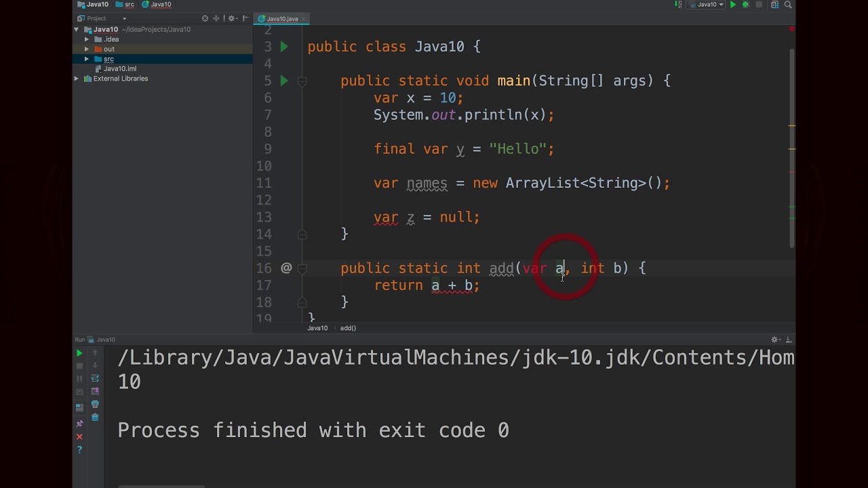868x488 pixels.
Task: Collapse the Java10 project root node
Action: click(77, 30)
